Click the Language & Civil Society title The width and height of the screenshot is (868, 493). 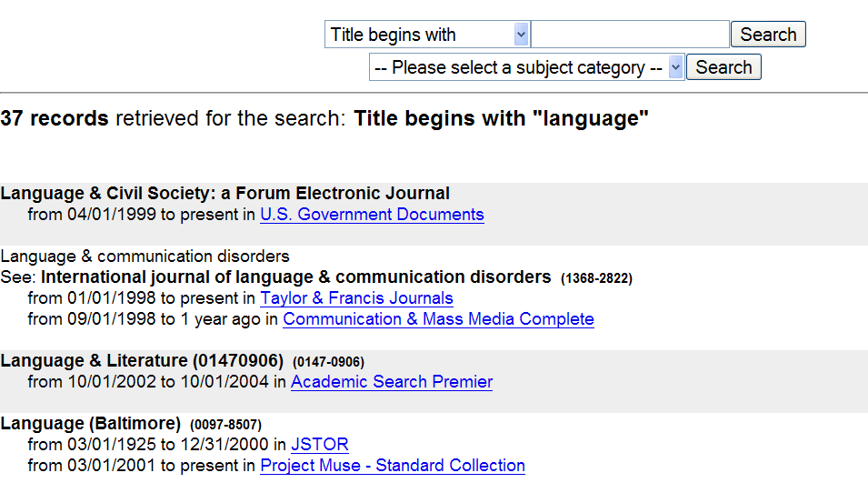point(225,193)
